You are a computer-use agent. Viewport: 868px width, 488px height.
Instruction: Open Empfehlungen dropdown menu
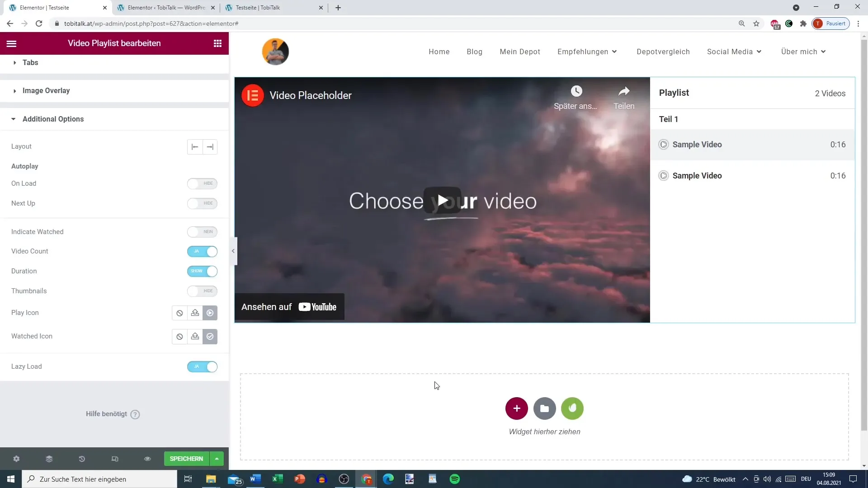587,52
